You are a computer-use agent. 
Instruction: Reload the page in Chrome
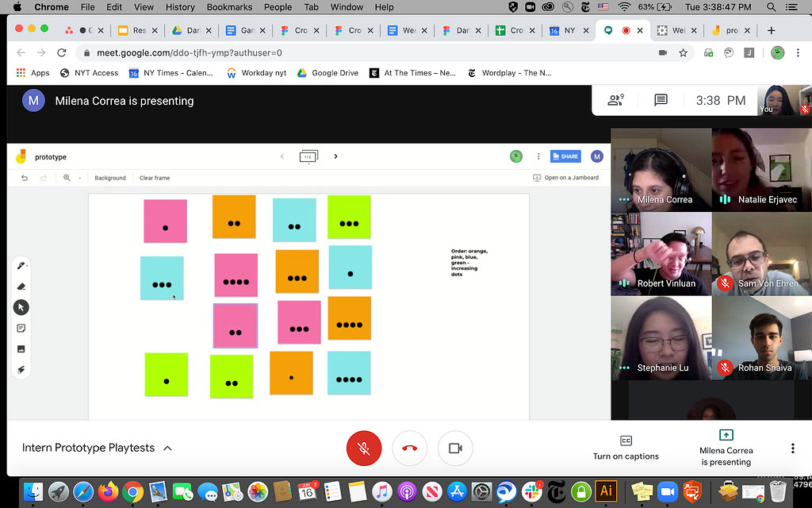(62, 52)
